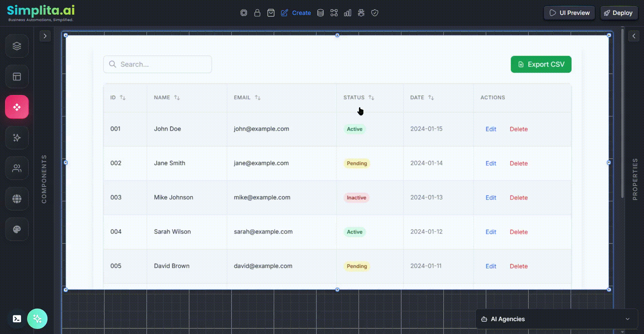644x334 pixels.
Task: Toggle sorting on the STATUS column
Action: point(372,97)
